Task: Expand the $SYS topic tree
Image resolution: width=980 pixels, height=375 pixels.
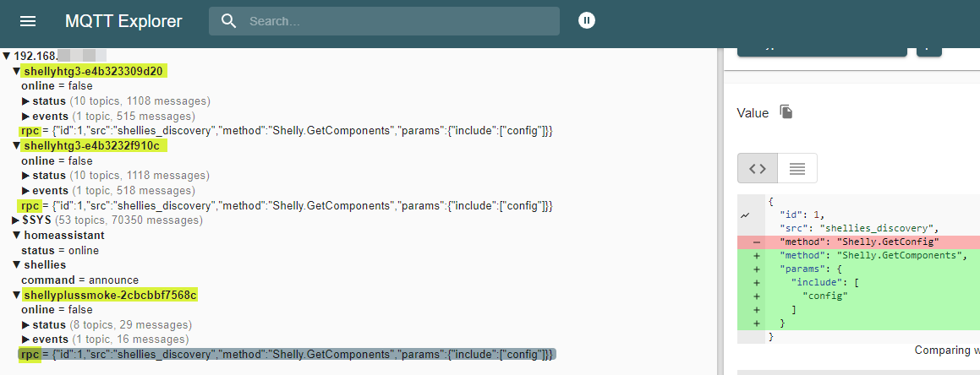Action: click(16, 220)
